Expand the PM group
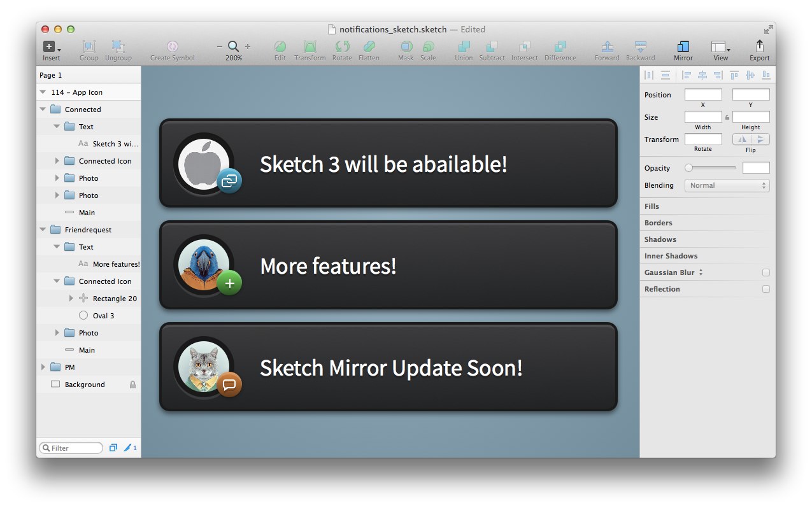This screenshot has width=812, height=508. coord(43,367)
